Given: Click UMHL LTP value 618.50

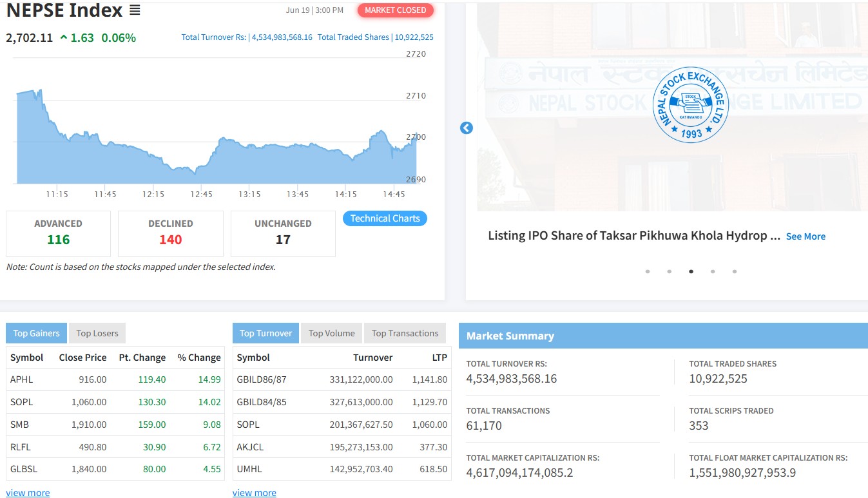Looking at the screenshot, I should 433,469.
